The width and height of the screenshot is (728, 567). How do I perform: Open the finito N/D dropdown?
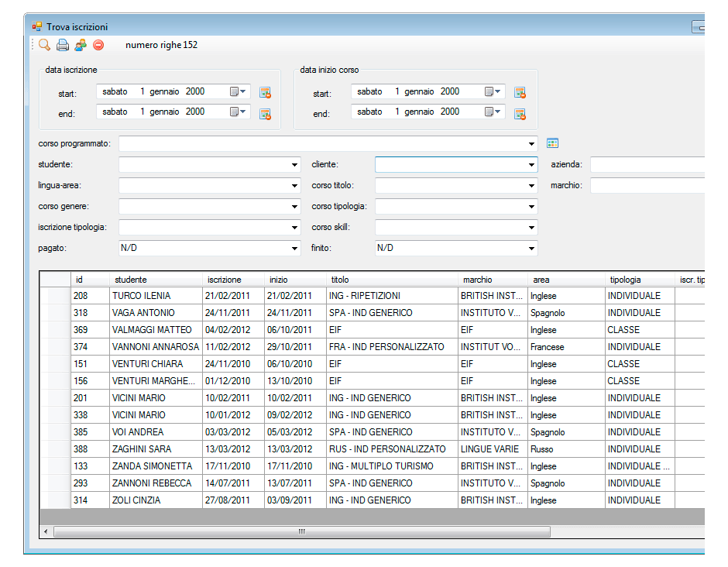531,249
